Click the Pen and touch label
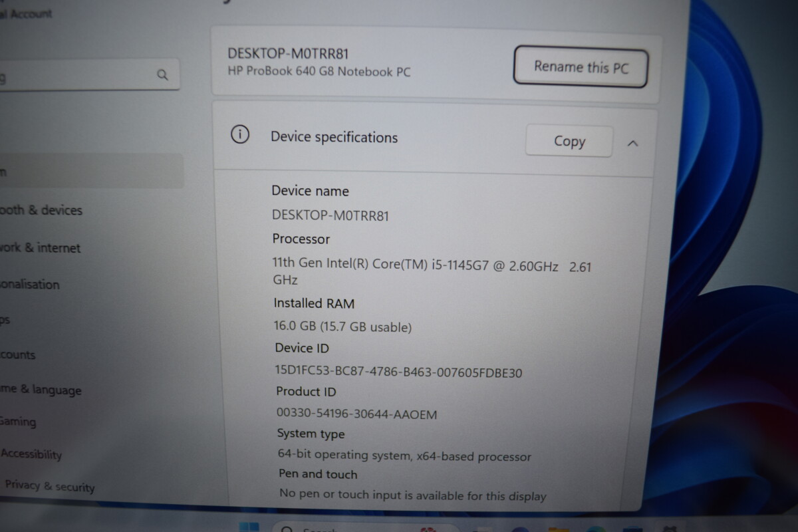Viewport: 798px width, 532px height. (x=318, y=474)
